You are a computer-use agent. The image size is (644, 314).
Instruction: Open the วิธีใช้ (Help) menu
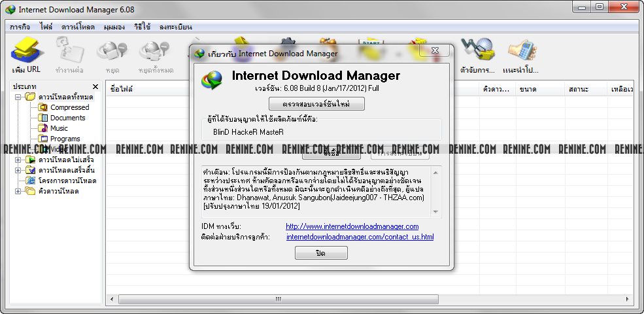(x=142, y=27)
